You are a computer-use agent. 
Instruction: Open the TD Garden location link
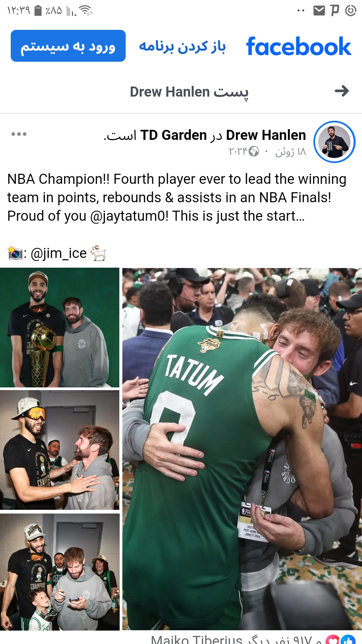pos(173,135)
